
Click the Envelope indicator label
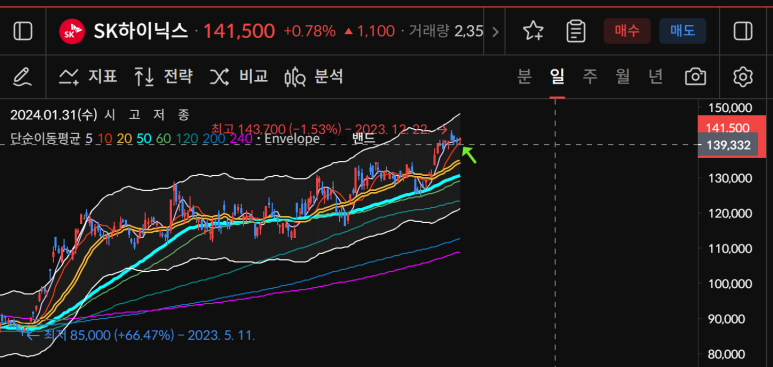tap(292, 139)
